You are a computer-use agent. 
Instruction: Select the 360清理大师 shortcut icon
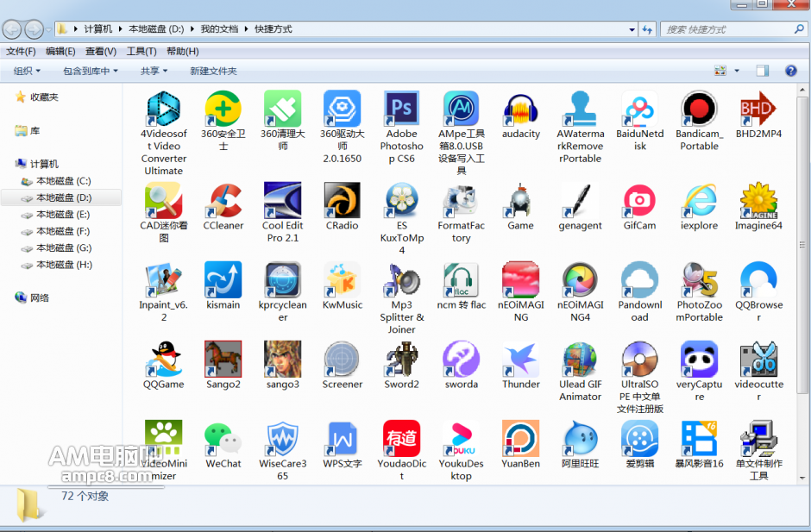[x=282, y=109]
